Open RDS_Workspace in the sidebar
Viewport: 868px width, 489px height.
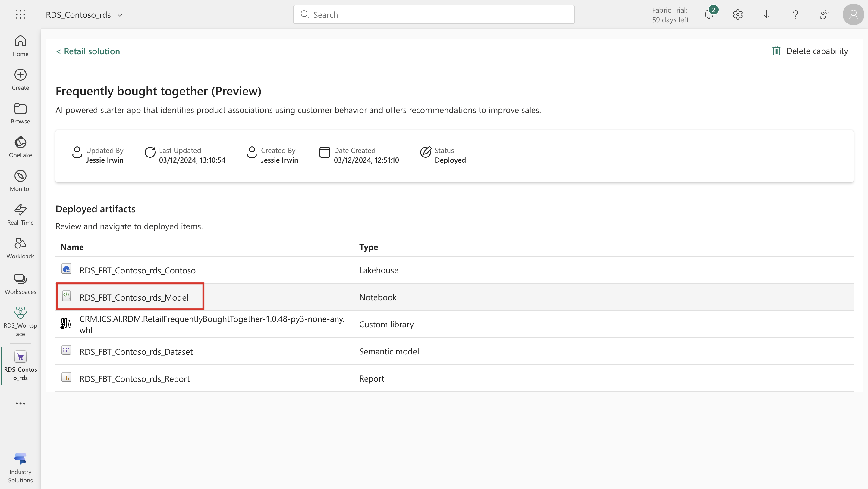coord(20,321)
